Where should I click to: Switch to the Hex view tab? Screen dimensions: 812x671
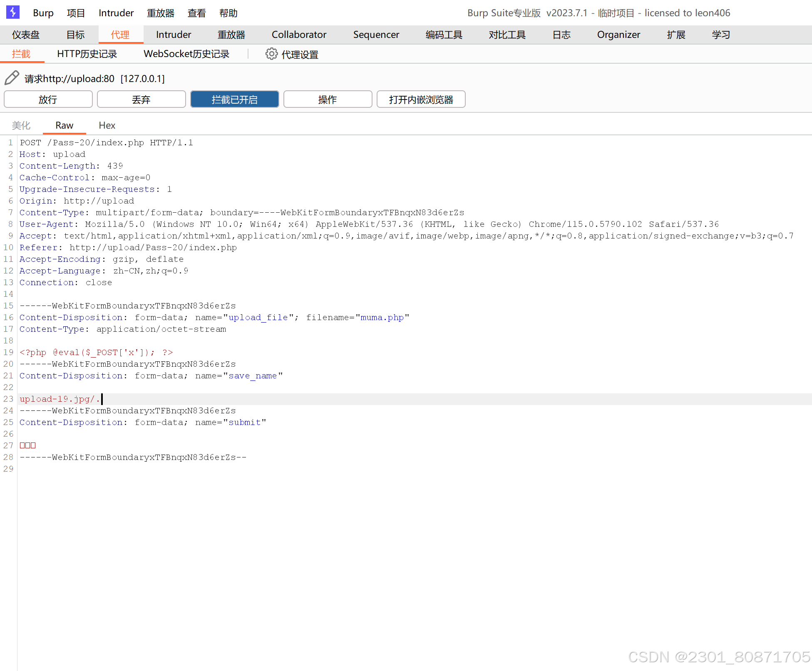coord(107,125)
